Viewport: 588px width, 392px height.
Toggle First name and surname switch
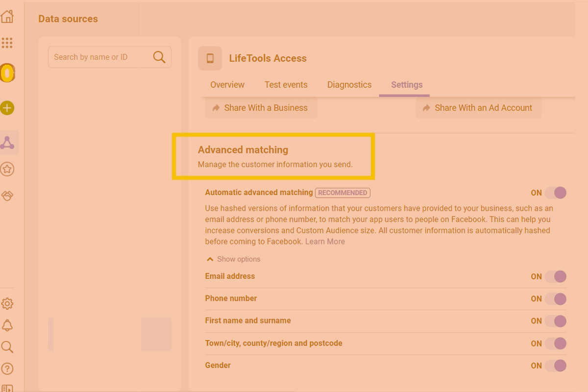pyautogui.click(x=556, y=321)
